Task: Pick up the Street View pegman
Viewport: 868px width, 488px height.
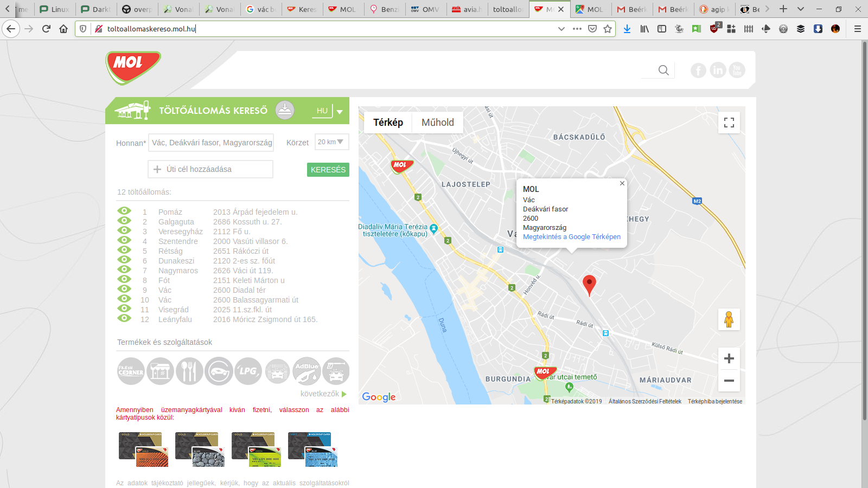Action: 729,319
